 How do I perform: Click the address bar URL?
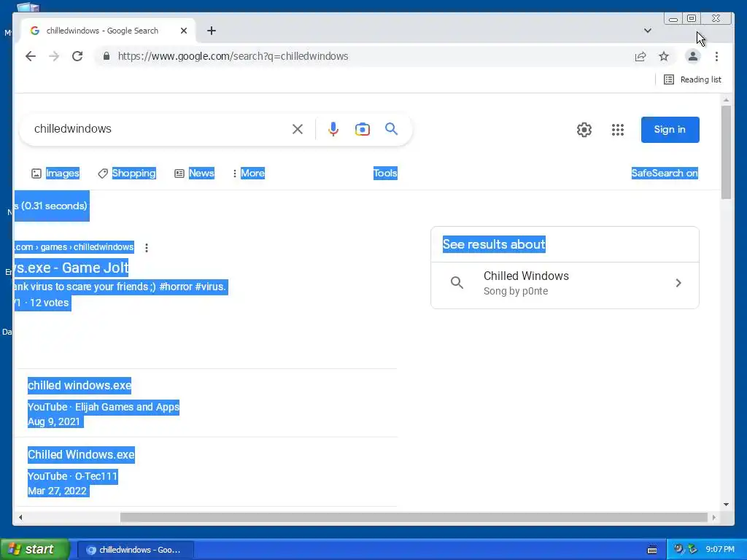coord(233,56)
